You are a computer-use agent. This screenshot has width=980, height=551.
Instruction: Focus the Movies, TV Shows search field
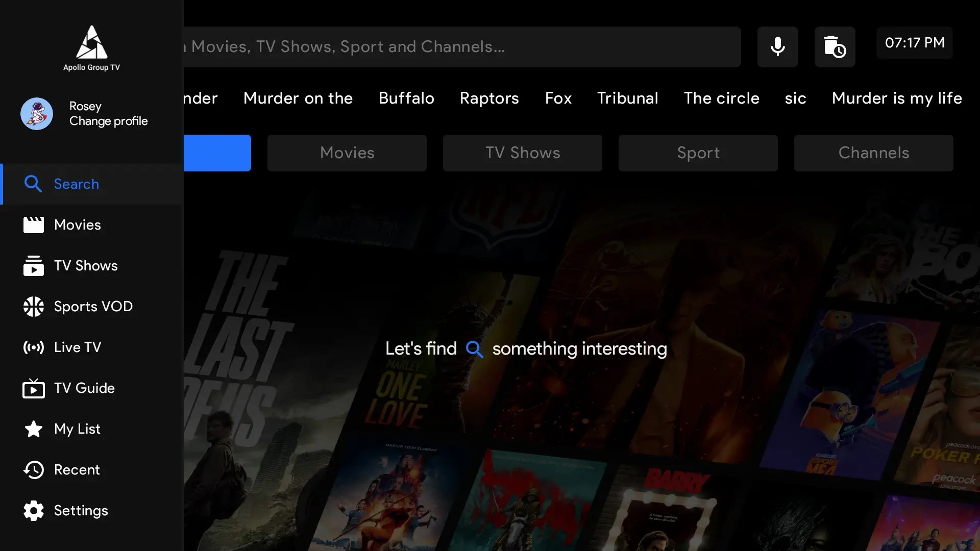pyautogui.click(x=459, y=47)
